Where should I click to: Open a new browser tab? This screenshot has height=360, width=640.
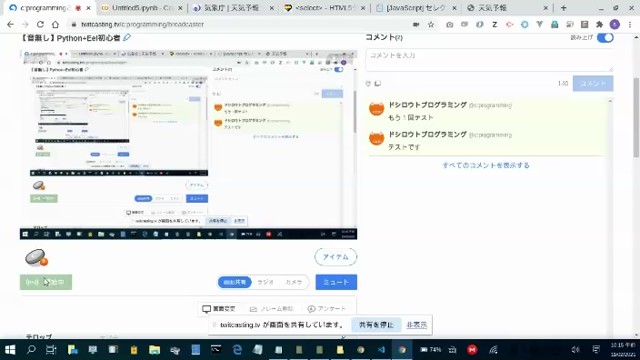[564, 8]
